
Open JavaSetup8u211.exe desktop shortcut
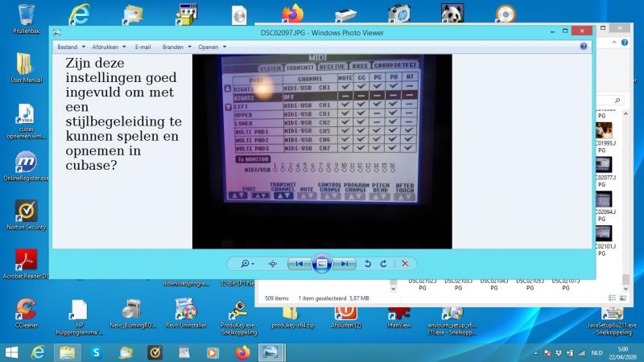click(612, 321)
